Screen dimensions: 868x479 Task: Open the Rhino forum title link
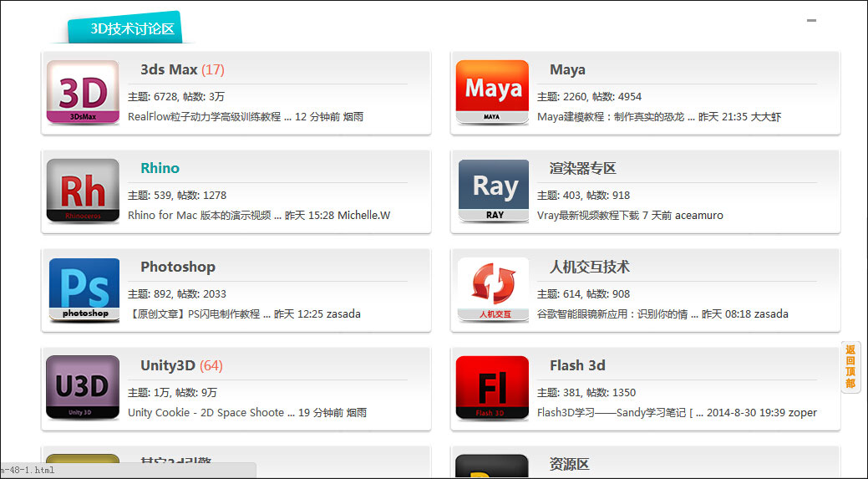coord(160,168)
